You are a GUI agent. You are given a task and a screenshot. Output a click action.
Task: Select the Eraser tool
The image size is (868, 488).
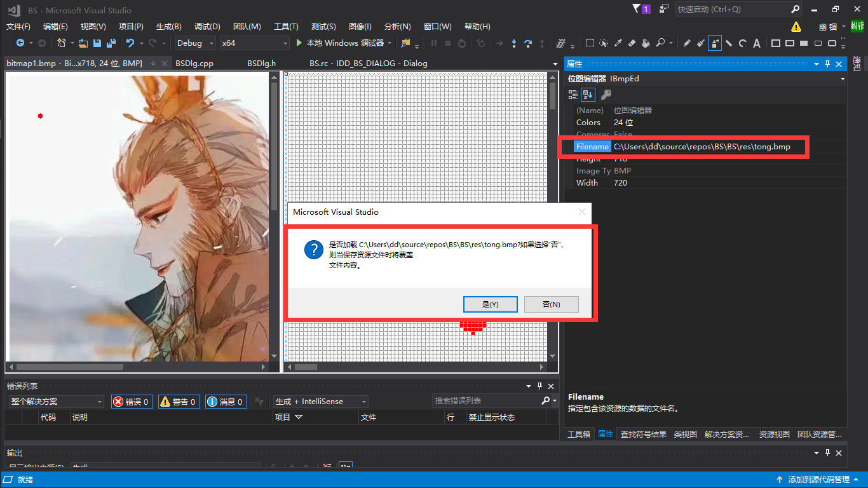[632, 43]
